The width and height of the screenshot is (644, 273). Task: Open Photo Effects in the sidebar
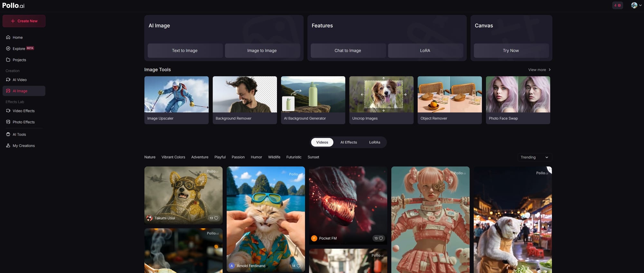pos(24,122)
